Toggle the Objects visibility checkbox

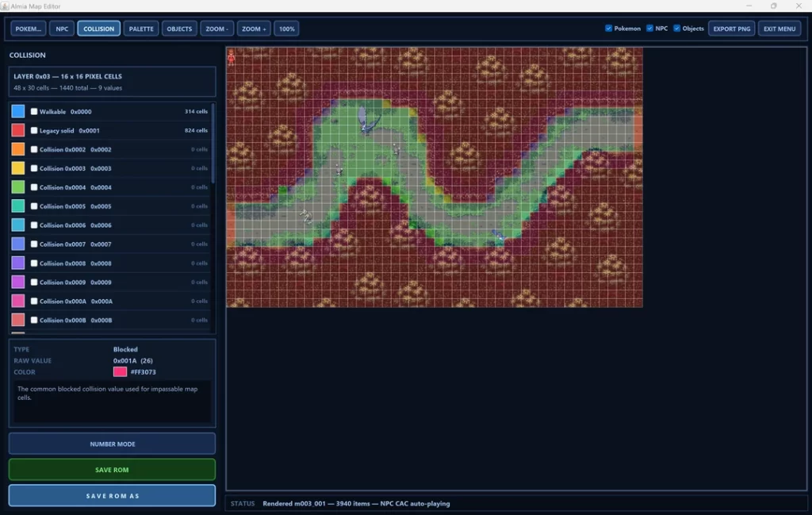click(677, 29)
